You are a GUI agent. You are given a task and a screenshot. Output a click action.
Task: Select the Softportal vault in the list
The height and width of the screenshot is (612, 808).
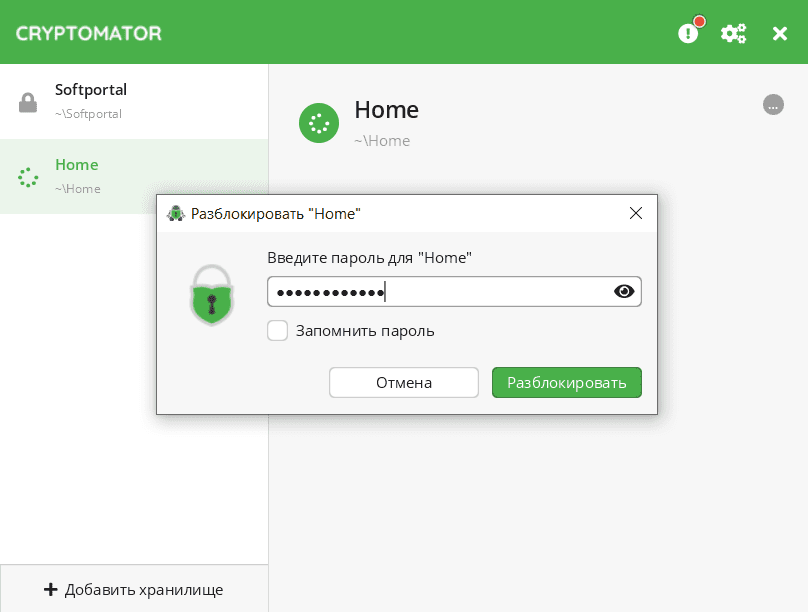pos(134,101)
